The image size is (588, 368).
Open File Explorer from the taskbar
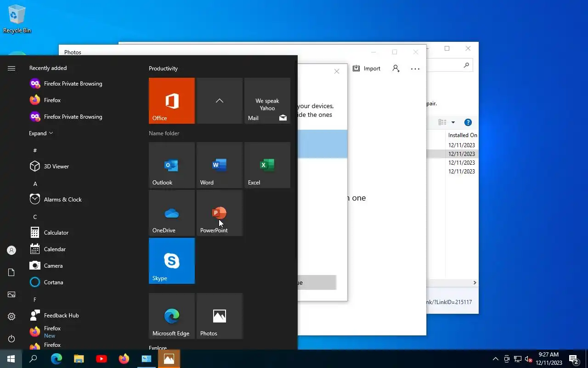click(x=79, y=359)
